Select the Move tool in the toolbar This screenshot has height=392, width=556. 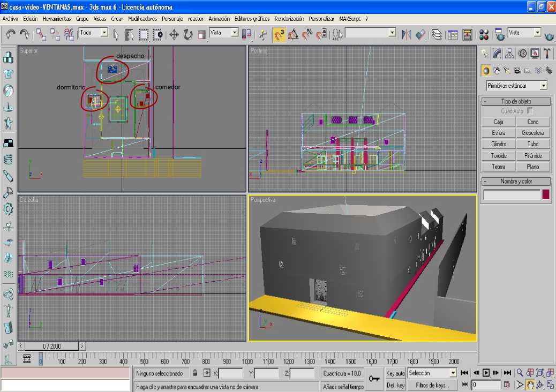174,35
